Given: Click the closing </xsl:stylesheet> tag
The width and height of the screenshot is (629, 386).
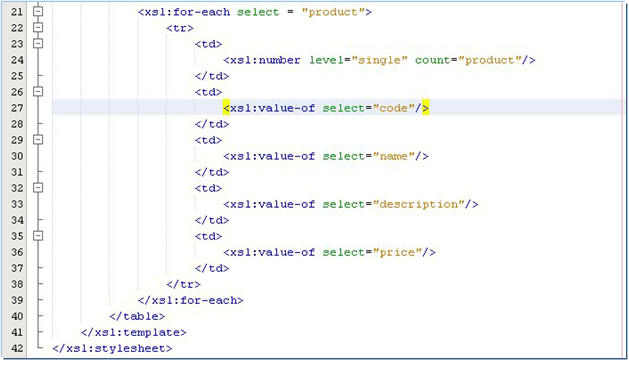Looking at the screenshot, I should point(112,349).
